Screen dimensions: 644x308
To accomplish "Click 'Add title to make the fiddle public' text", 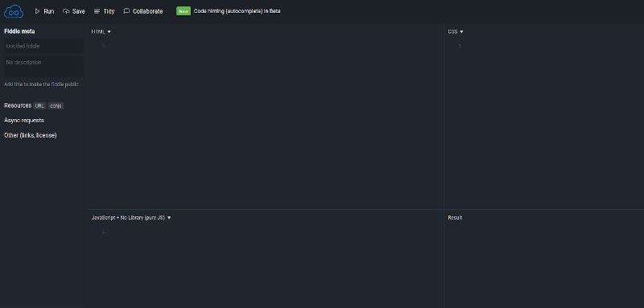I will click(x=41, y=84).
